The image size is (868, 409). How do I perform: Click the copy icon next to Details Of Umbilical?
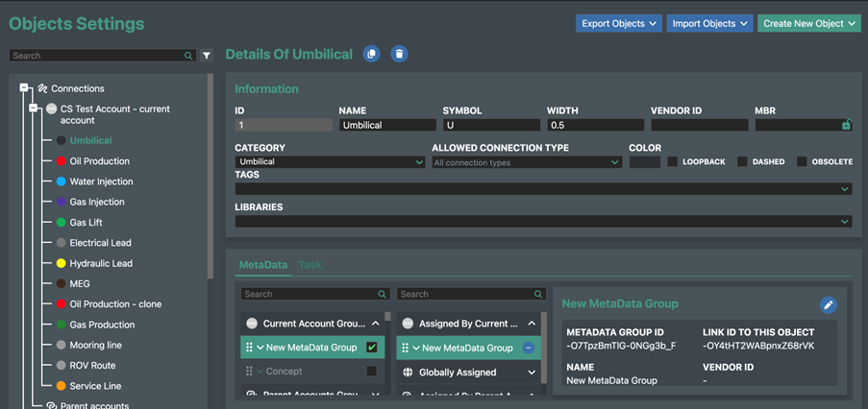pyautogui.click(x=372, y=55)
